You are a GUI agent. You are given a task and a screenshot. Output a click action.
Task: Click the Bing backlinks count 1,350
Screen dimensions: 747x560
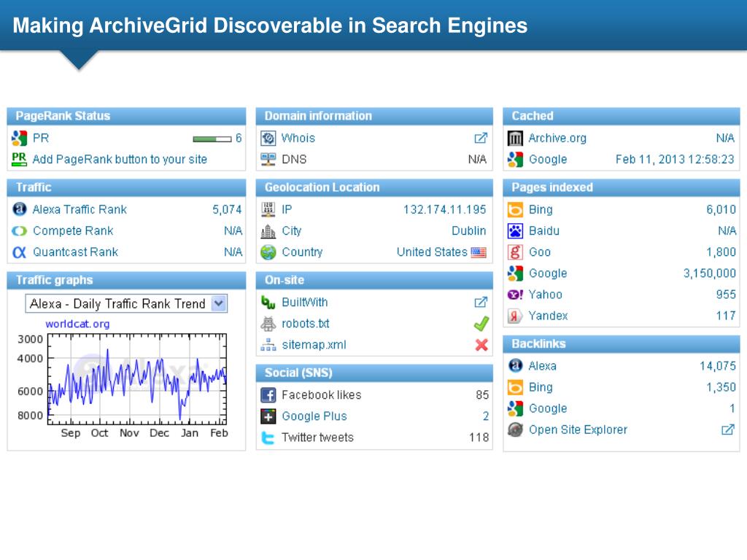click(x=721, y=387)
